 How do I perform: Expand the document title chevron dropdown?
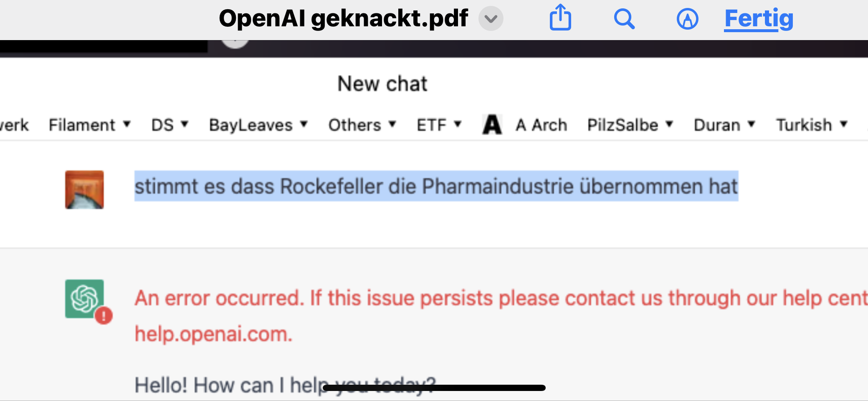(x=491, y=19)
